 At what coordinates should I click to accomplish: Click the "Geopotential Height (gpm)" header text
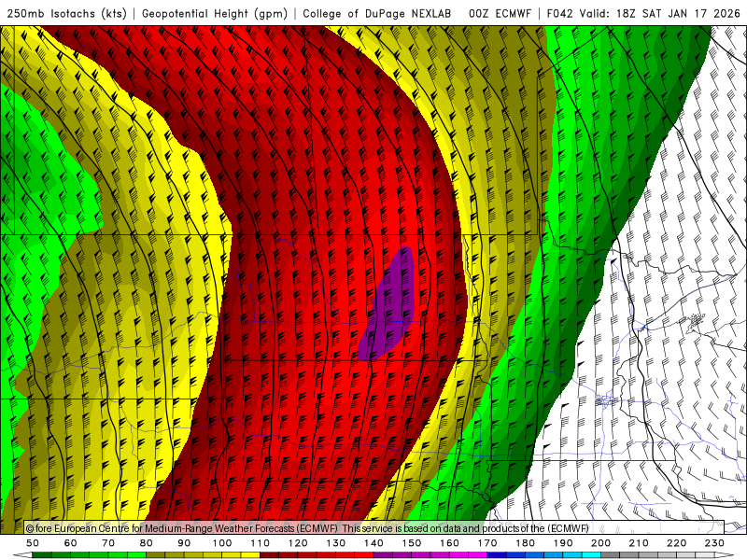215,13
